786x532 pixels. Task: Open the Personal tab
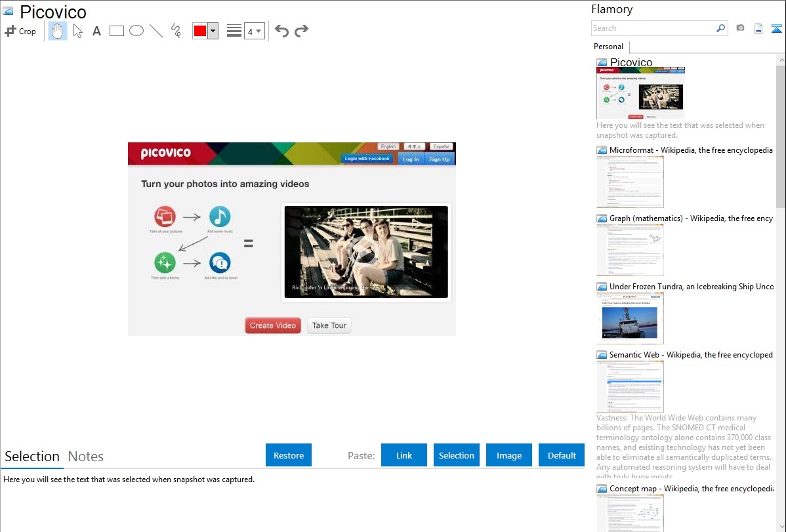point(609,47)
